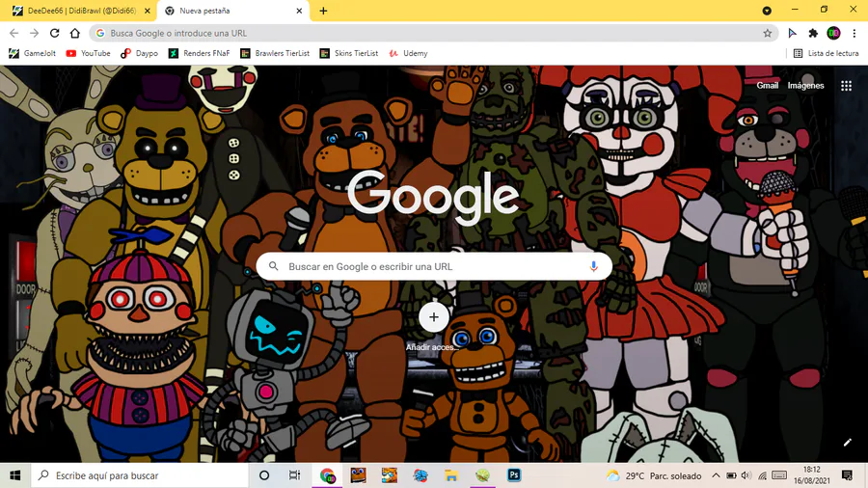The image size is (868, 488).
Task: Show hidden system tray icons
Action: (716, 475)
